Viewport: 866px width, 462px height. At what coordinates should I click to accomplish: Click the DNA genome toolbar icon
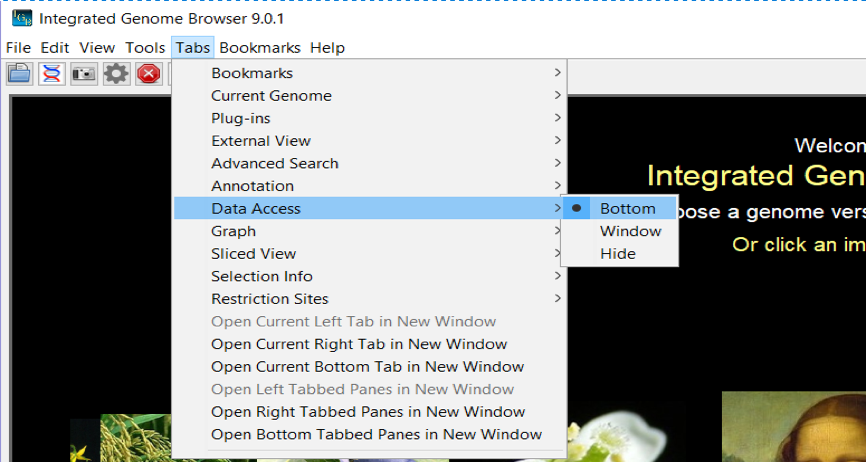click(52, 73)
